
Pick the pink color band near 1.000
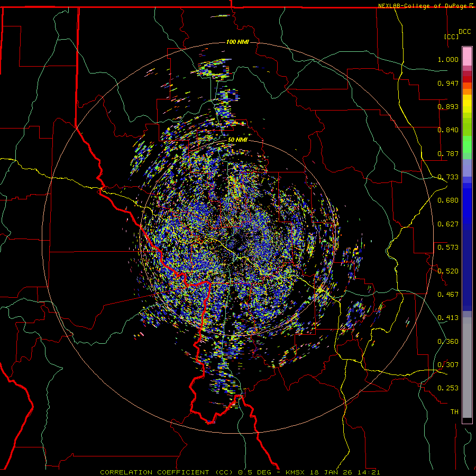(467, 57)
